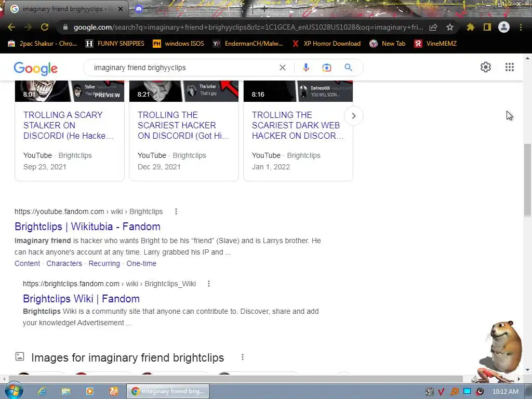
Task: Toggle the Chrome side panel icon
Action: click(x=487, y=27)
